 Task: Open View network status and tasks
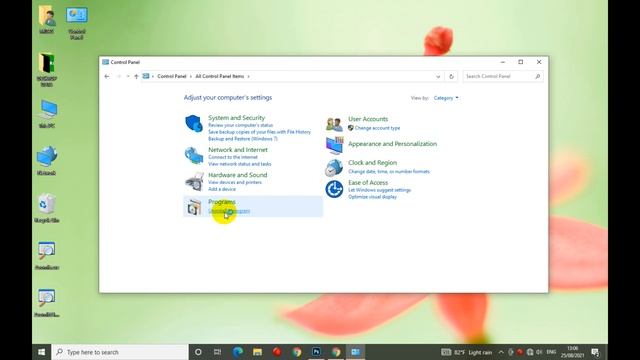click(x=240, y=164)
